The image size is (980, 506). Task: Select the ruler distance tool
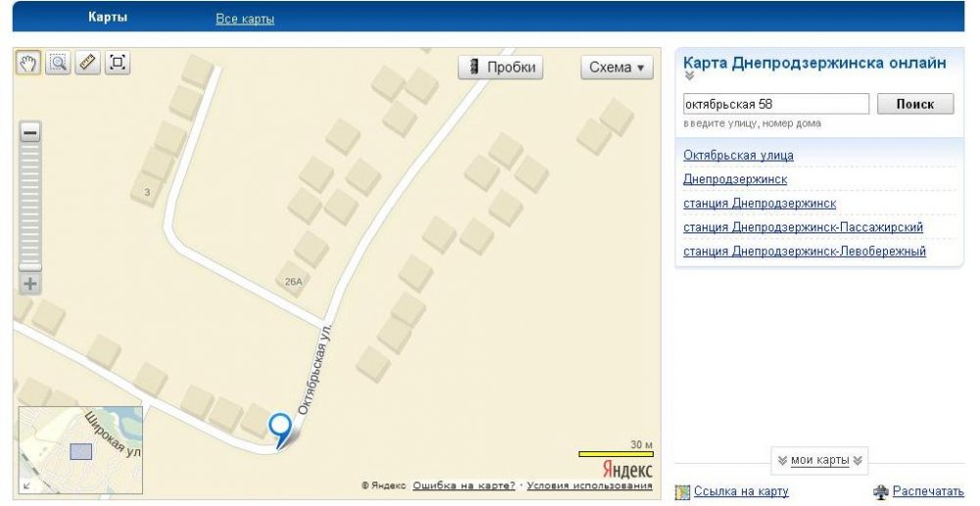point(87,63)
